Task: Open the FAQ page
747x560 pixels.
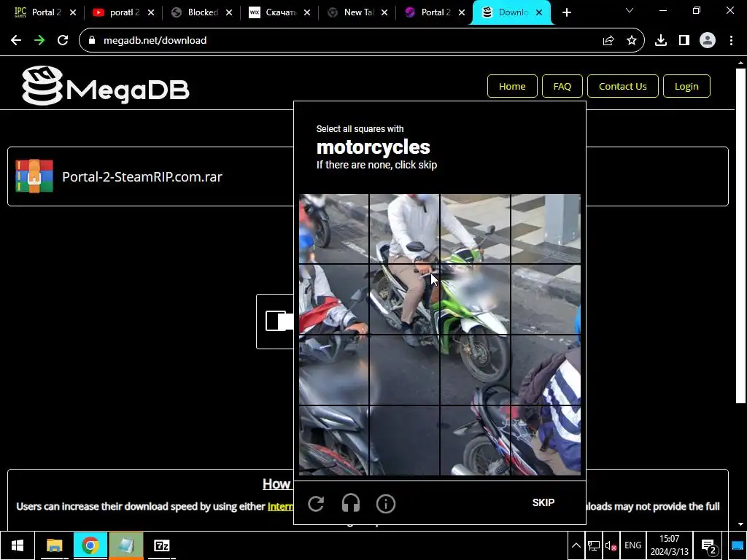Action: (x=562, y=86)
